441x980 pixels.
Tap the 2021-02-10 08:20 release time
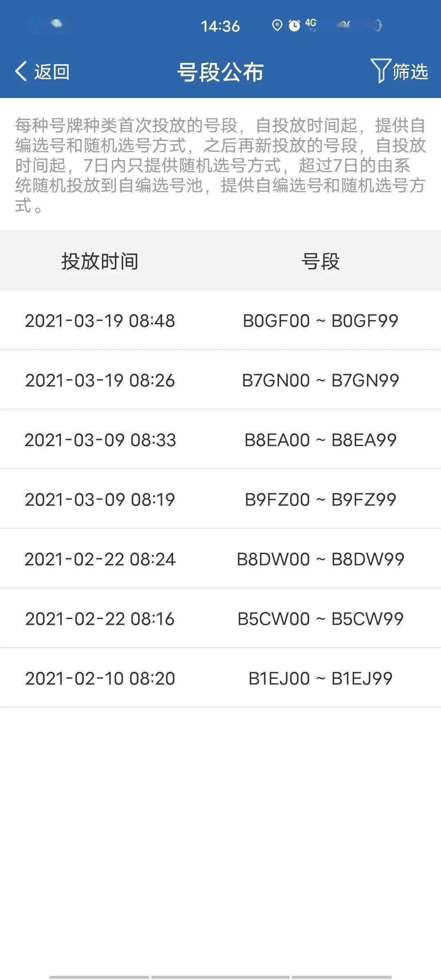pos(100,678)
